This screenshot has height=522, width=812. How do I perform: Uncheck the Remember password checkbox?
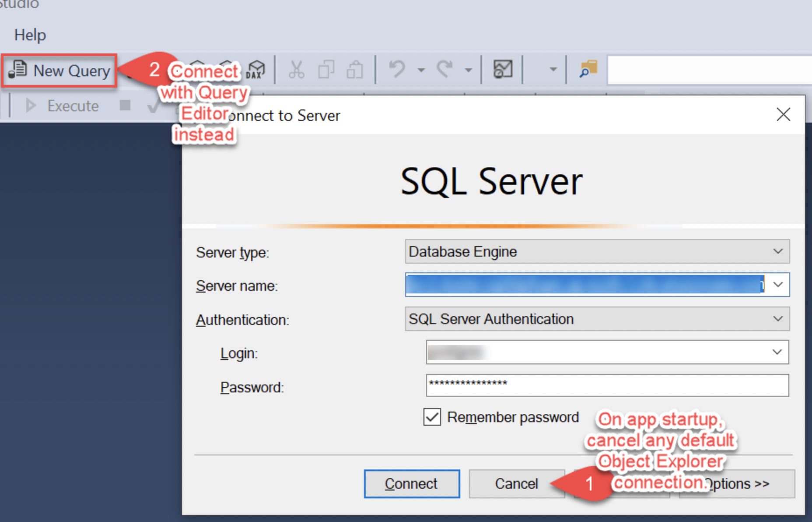pyautogui.click(x=432, y=417)
